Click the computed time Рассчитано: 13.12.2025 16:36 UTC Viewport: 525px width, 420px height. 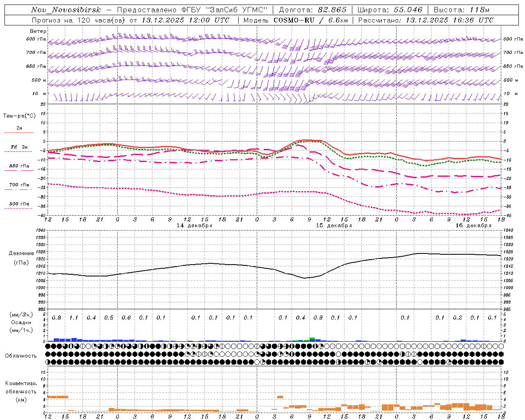point(426,20)
